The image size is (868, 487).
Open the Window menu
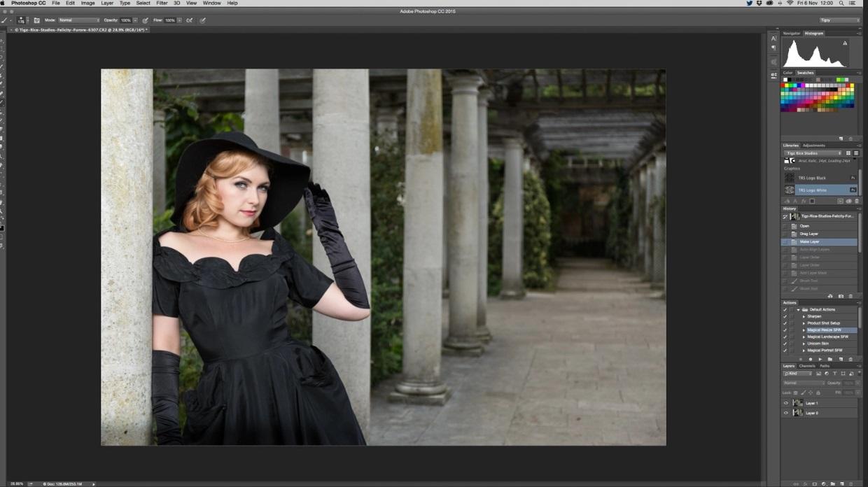(x=211, y=3)
